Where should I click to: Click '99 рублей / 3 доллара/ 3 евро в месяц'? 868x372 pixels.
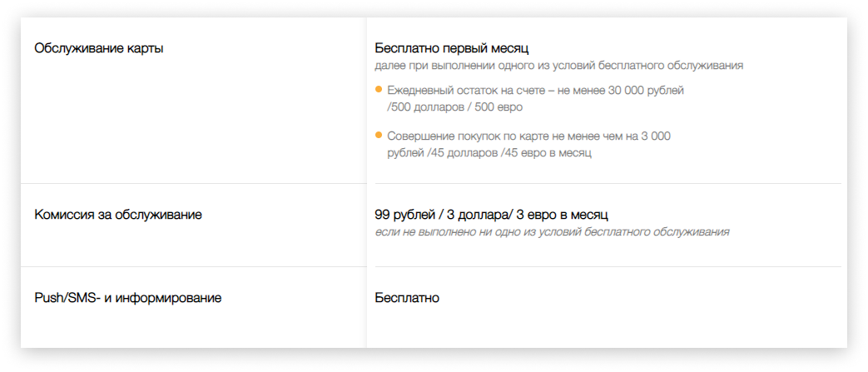tap(492, 215)
